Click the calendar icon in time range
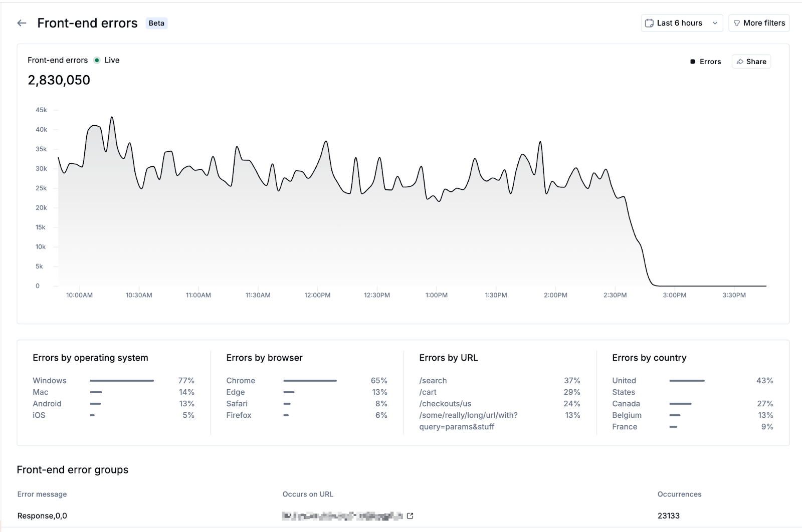Viewport: 802px width, 532px height. pyautogui.click(x=649, y=23)
